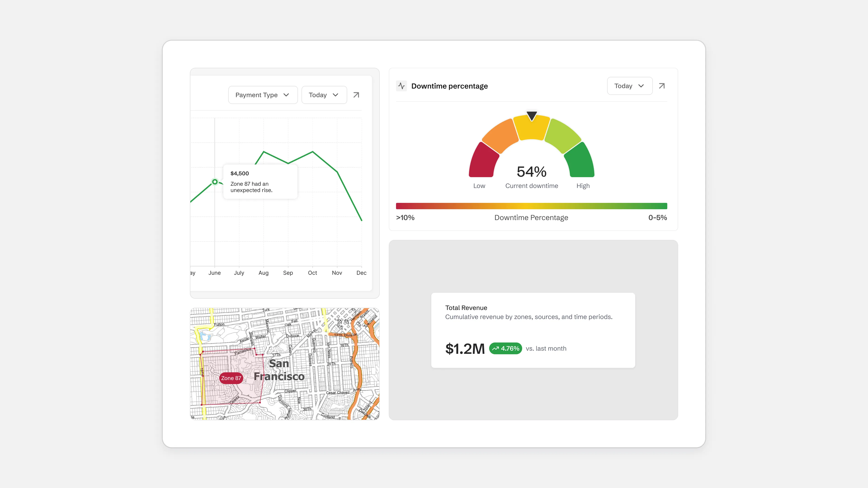
Task: Click the Oct label on the chart axis
Action: [312, 273]
